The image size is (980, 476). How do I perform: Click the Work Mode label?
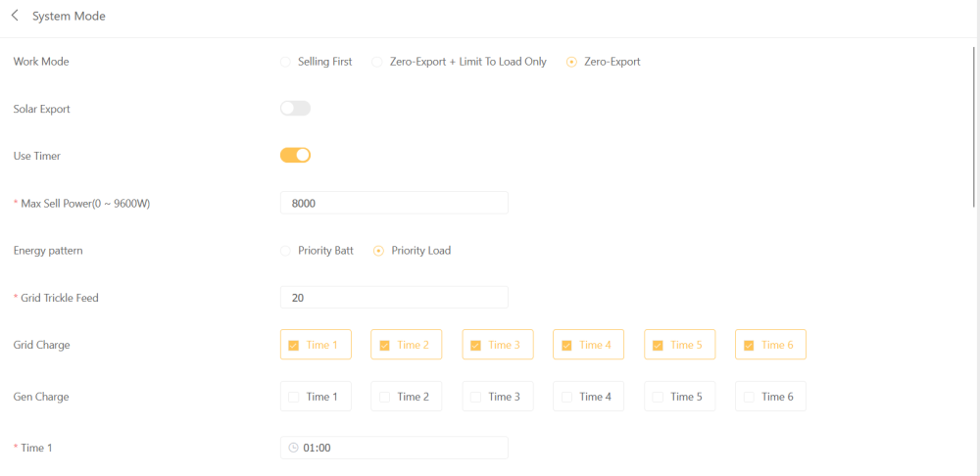41,62
